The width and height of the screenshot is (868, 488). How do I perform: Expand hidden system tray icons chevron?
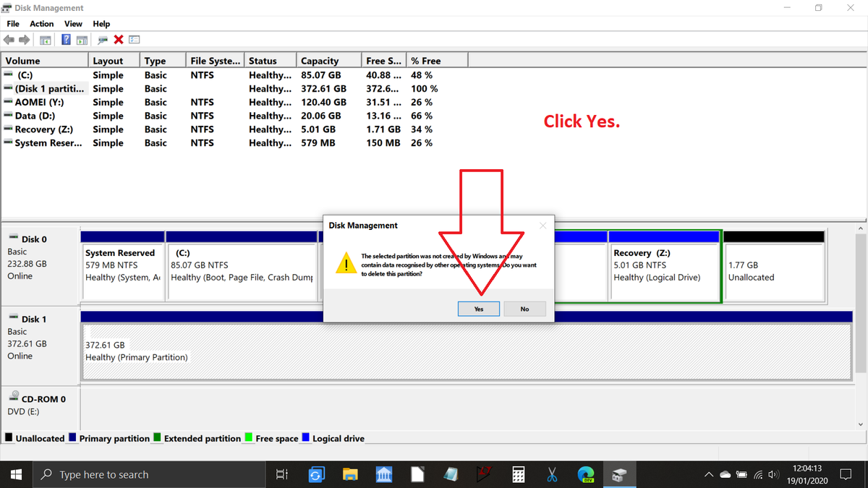[709, 475]
